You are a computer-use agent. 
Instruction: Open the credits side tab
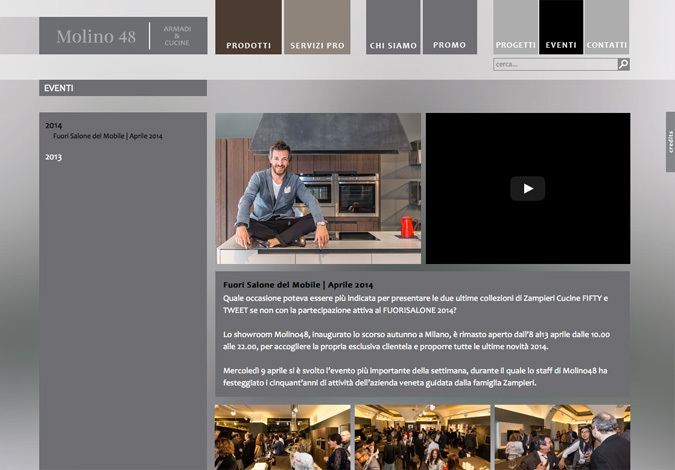click(669, 142)
